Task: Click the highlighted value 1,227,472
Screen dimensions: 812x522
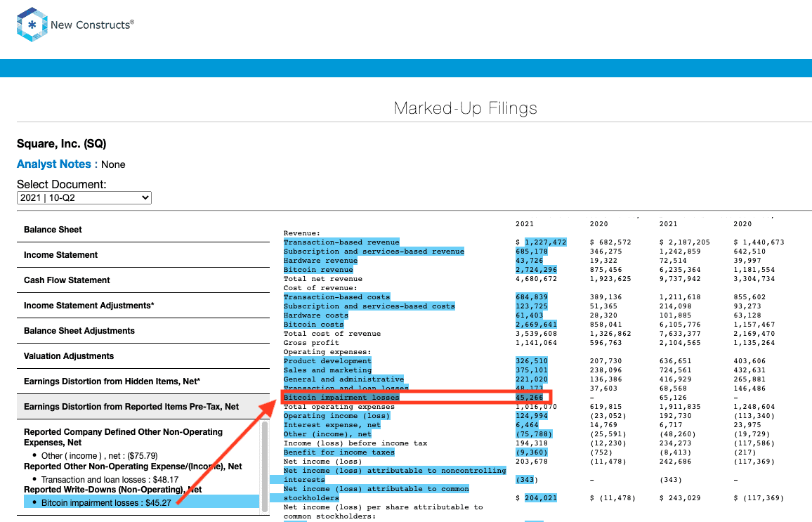Action: (545, 242)
